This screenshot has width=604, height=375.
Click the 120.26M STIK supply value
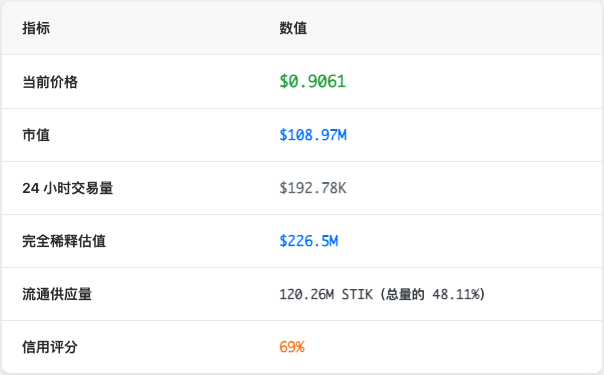(382, 294)
